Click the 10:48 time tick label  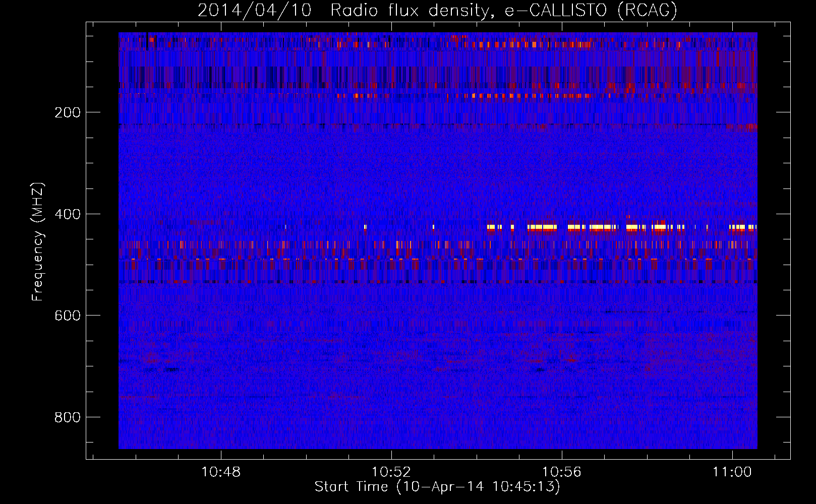coord(221,472)
